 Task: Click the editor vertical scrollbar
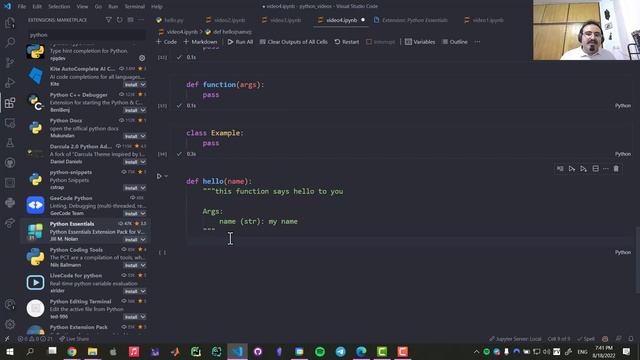pos(637,260)
